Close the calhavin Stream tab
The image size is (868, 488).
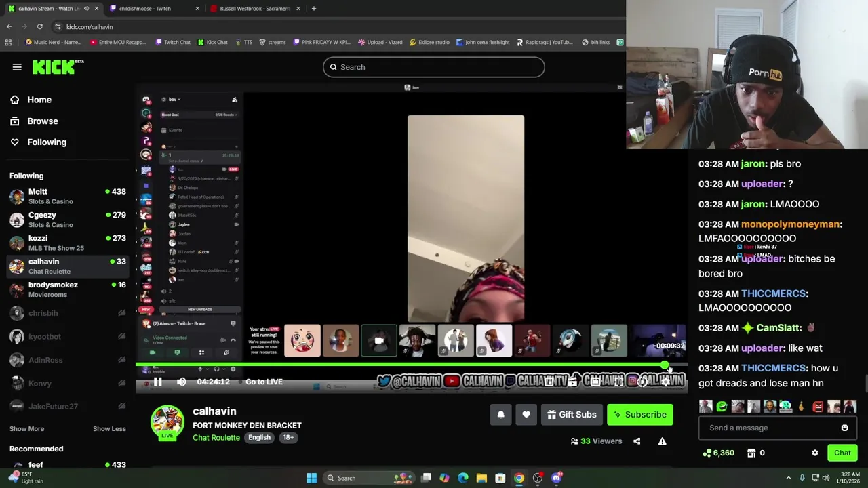point(96,9)
